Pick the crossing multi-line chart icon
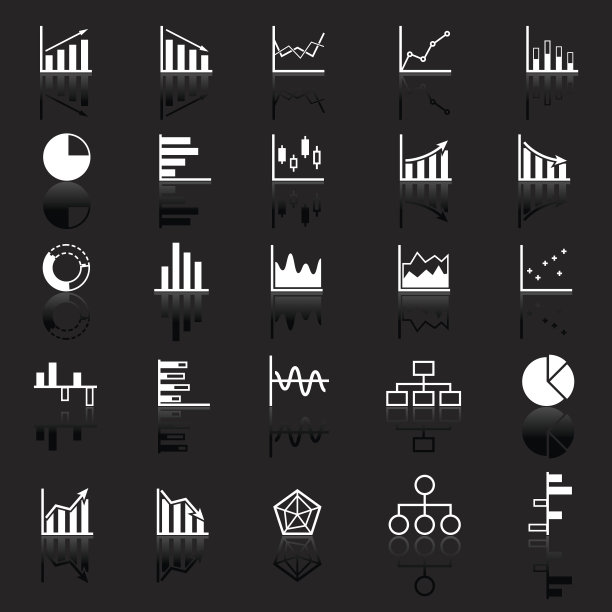This screenshot has width=612, height=612. point(298,49)
